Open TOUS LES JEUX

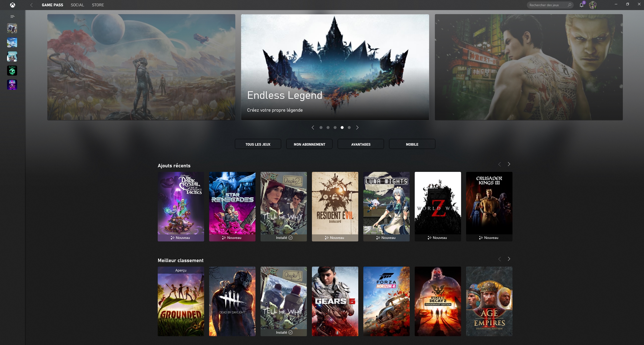click(x=258, y=144)
